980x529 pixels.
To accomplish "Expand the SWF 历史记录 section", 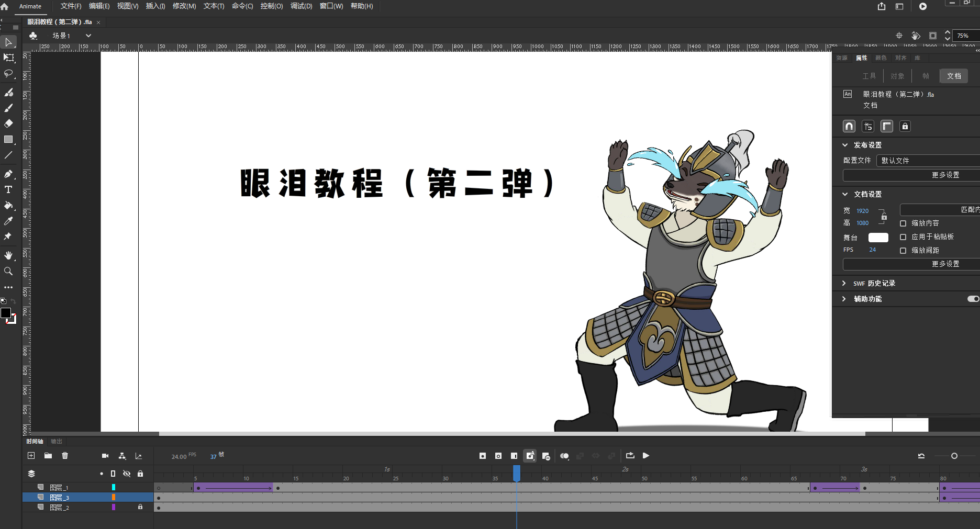I will (x=844, y=283).
